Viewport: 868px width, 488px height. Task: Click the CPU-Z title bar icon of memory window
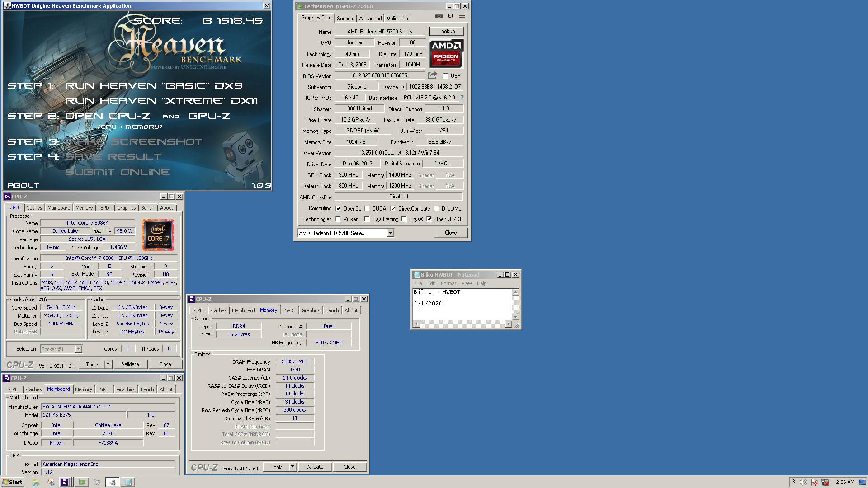[192, 299]
